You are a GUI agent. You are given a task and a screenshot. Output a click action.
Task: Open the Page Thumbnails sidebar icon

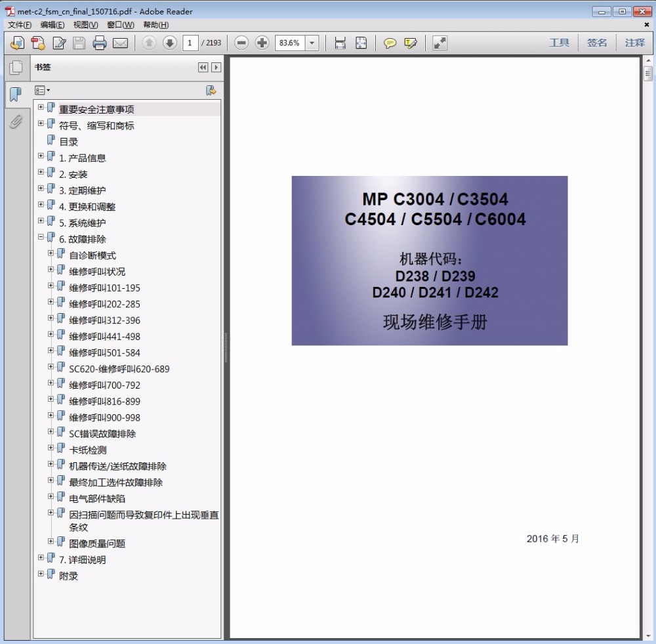pyautogui.click(x=16, y=68)
